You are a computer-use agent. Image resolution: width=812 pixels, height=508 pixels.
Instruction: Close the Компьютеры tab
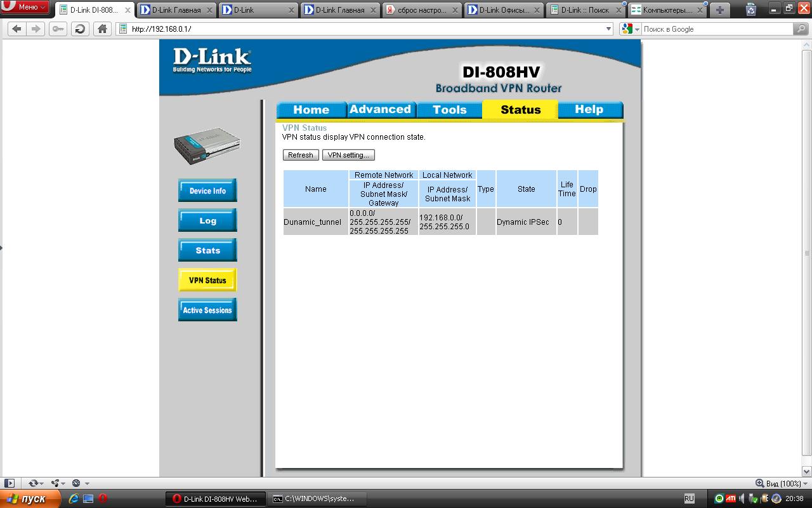coord(700,10)
